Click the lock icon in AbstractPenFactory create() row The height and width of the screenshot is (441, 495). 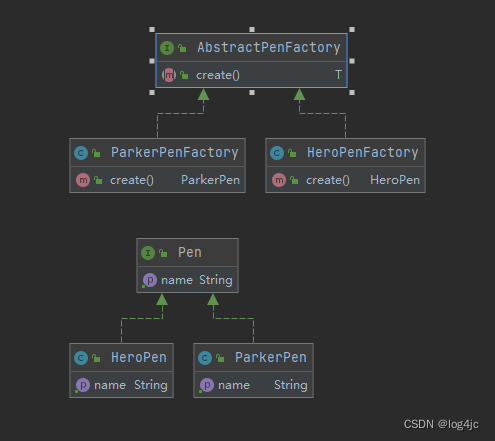(x=184, y=75)
